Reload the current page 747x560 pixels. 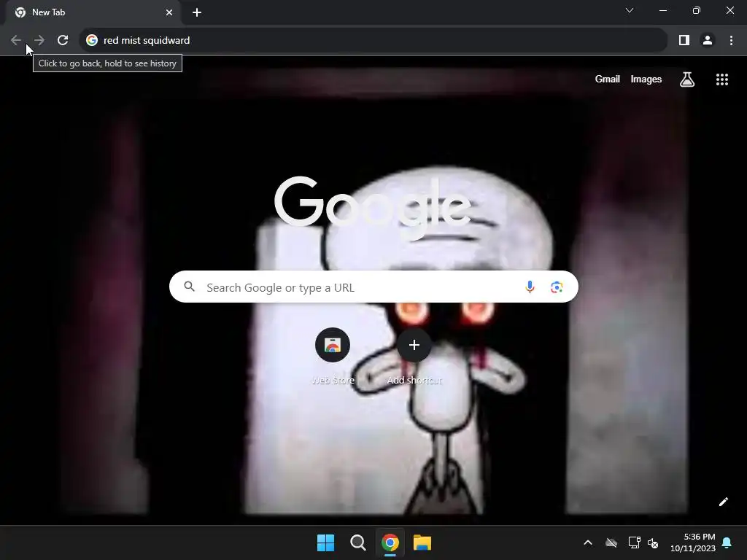pyautogui.click(x=63, y=41)
